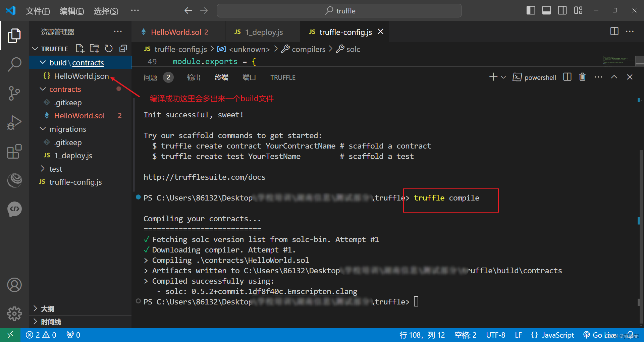The height and width of the screenshot is (342, 644).
Task: Open the Accounts menu
Action: [x=14, y=285]
